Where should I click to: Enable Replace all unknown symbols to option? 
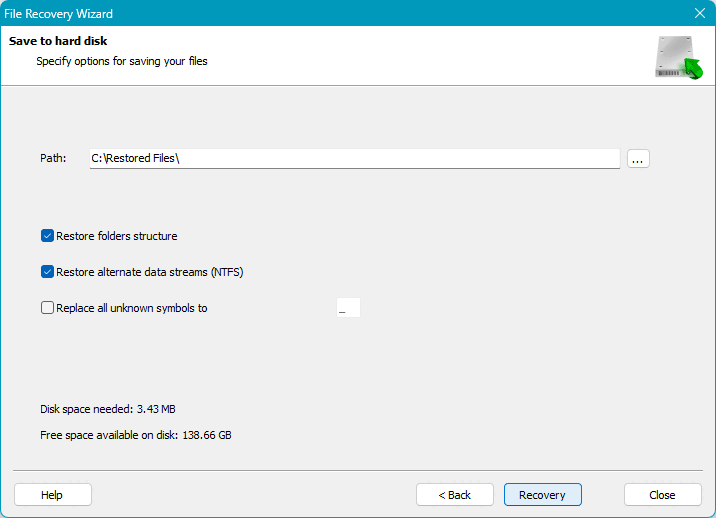pos(47,307)
